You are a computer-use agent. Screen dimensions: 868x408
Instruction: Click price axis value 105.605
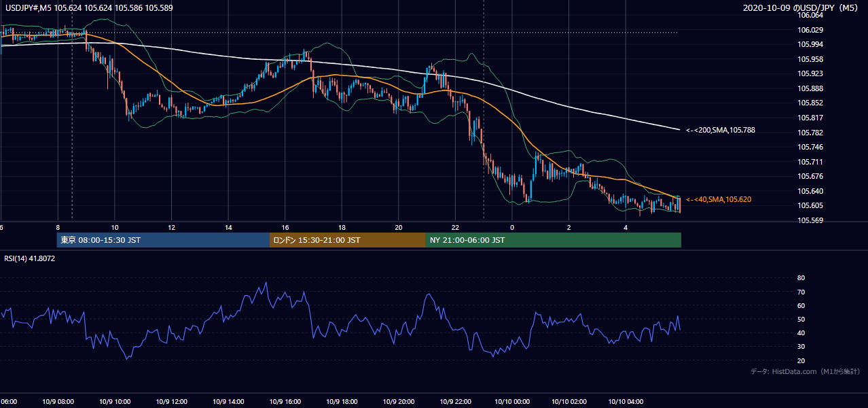[x=810, y=205]
